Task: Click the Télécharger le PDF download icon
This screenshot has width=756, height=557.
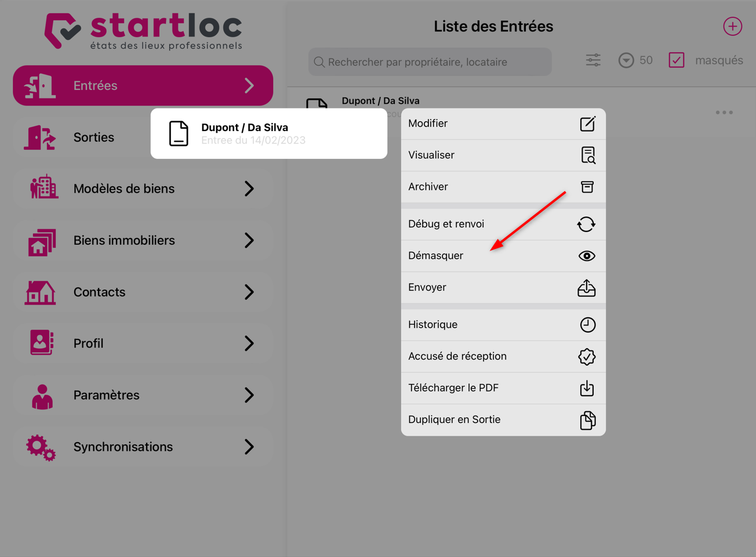Action: [587, 388]
